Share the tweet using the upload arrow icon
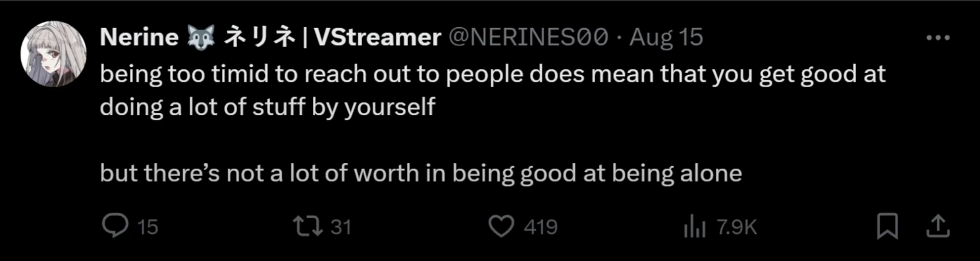This screenshot has width=980, height=261. [x=938, y=226]
